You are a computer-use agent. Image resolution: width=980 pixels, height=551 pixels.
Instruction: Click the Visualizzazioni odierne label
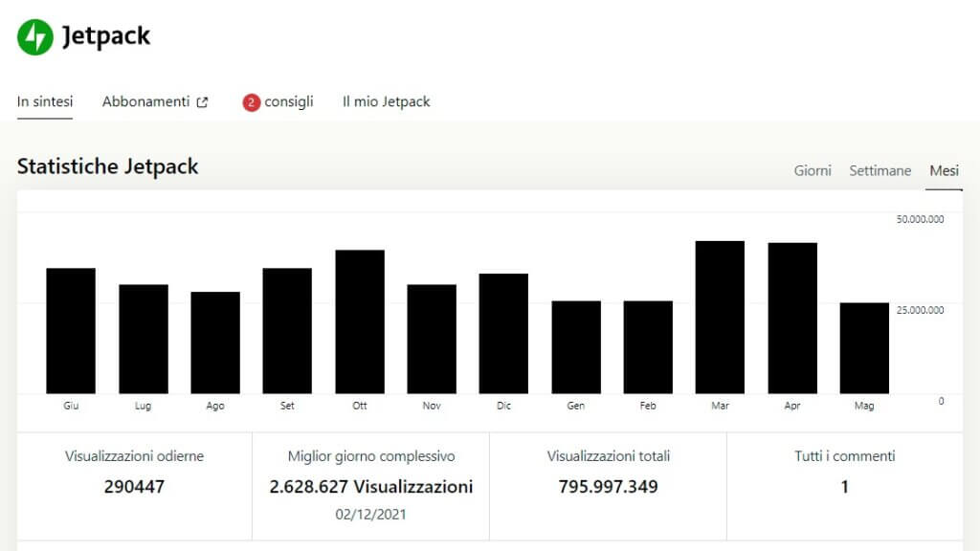click(134, 456)
